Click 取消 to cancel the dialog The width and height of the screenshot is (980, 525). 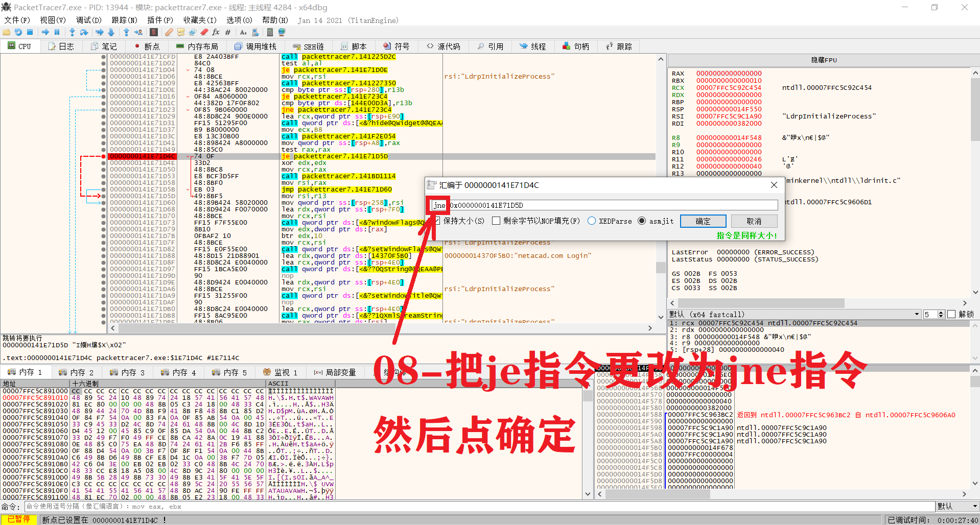755,221
